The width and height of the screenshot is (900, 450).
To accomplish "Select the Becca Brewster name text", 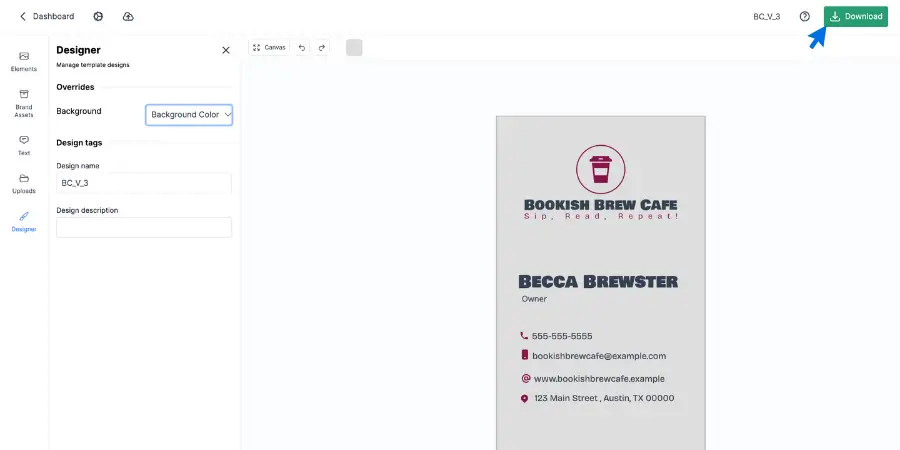I will tap(598, 282).
